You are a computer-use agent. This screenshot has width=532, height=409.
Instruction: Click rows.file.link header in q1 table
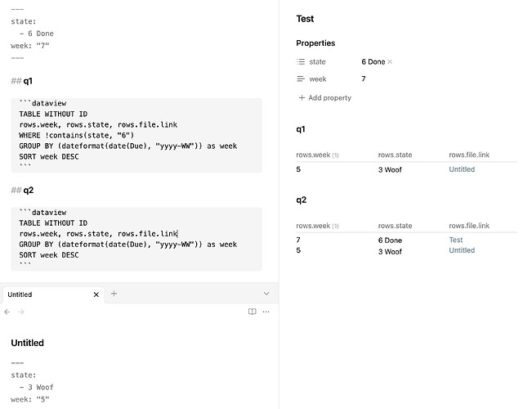click(469, 155)
